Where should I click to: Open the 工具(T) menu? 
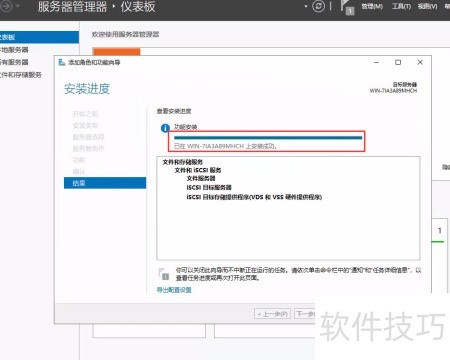[x=401, y=6]
